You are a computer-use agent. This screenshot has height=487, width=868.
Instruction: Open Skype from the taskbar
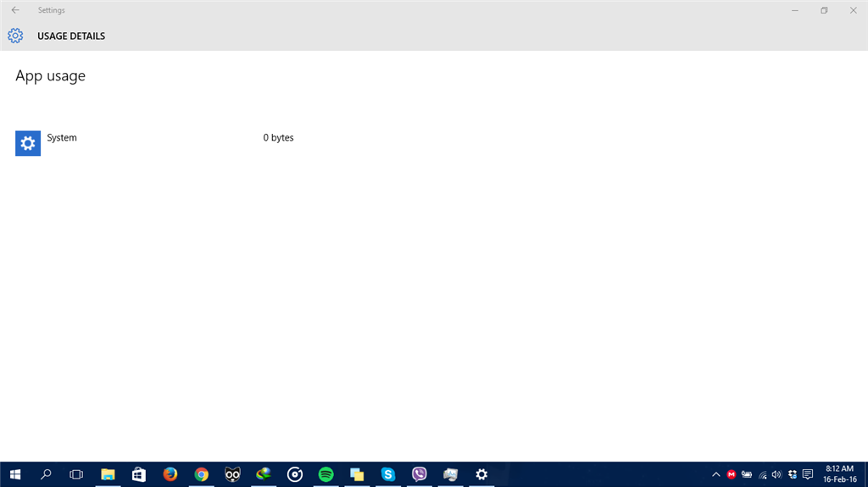(x=388, y=474)
